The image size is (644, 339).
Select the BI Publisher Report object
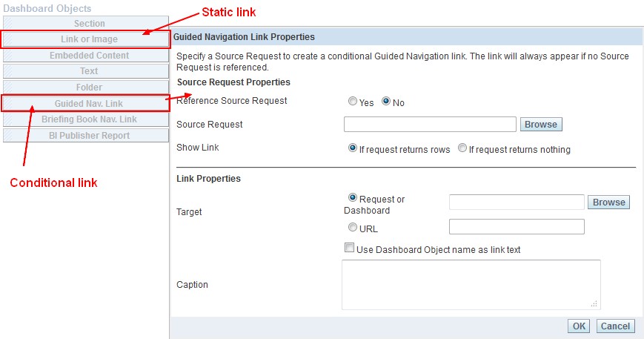pos(89,136)
